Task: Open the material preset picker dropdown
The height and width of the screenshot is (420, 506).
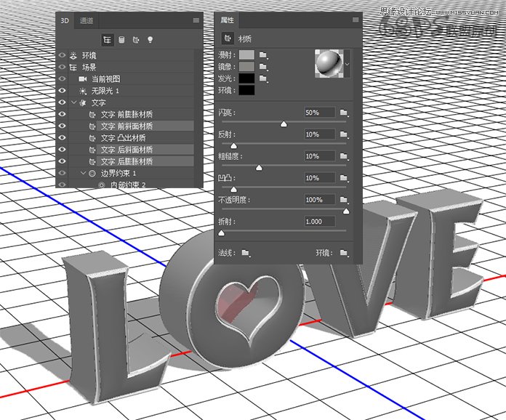Action: 347,63
